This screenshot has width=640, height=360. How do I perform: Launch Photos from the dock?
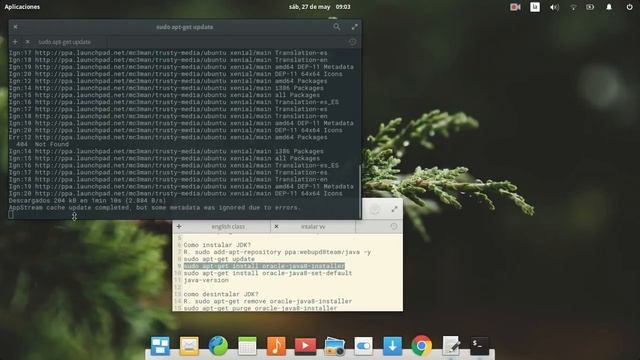[335, 346]
